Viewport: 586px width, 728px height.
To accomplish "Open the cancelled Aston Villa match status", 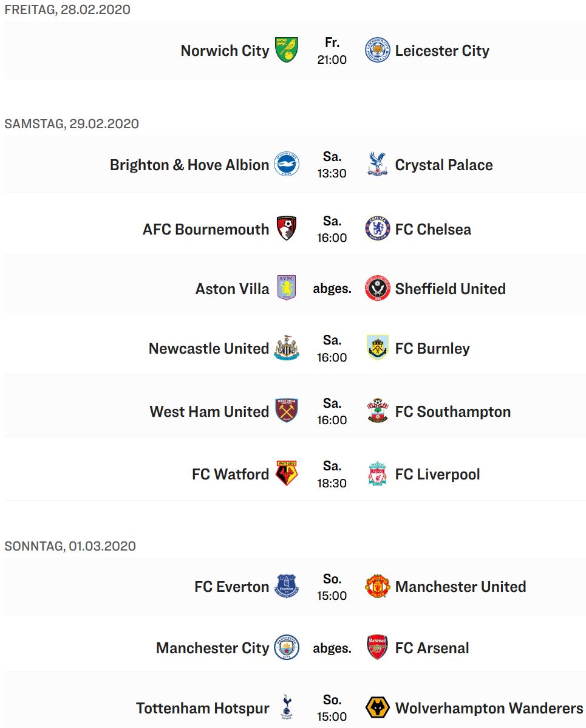I will coord(332,289).
